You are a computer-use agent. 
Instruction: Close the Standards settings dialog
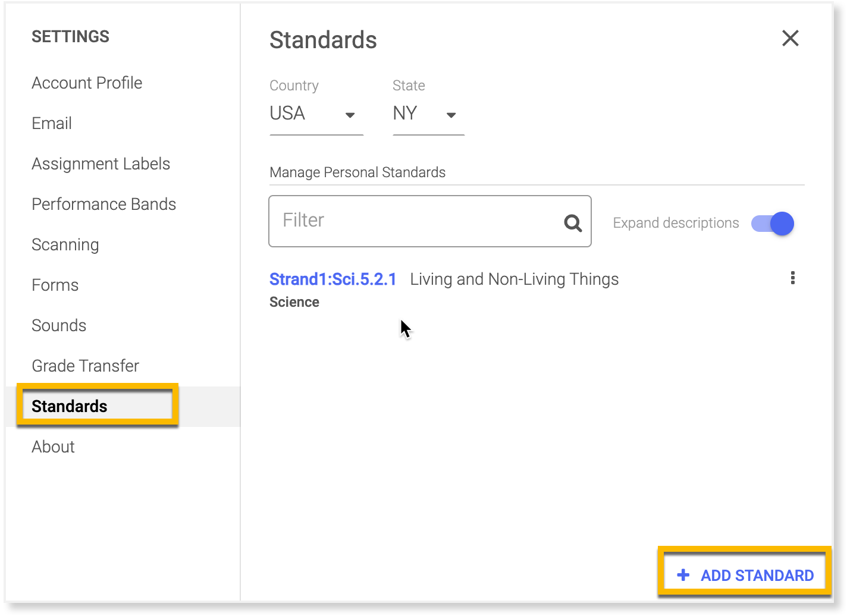790,39
